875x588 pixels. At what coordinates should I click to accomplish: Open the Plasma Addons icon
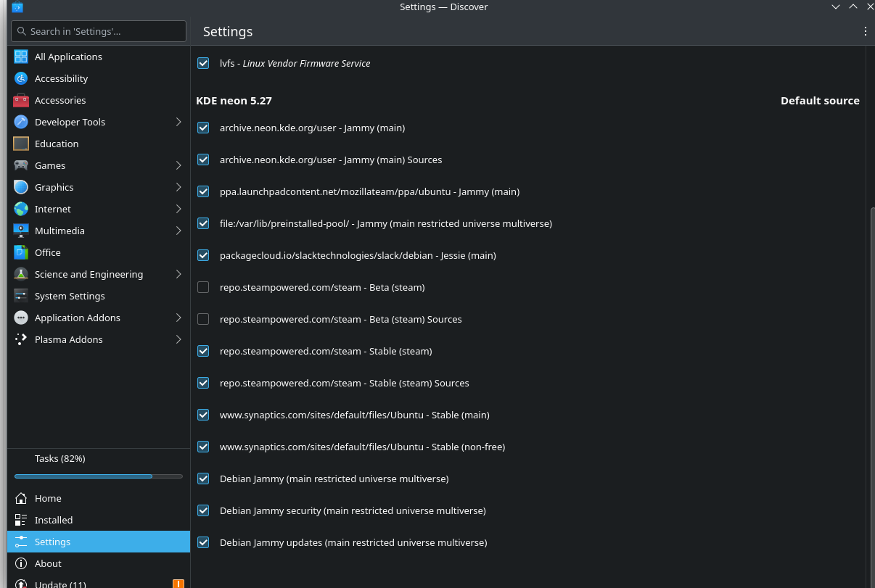[x=21, y=339]
